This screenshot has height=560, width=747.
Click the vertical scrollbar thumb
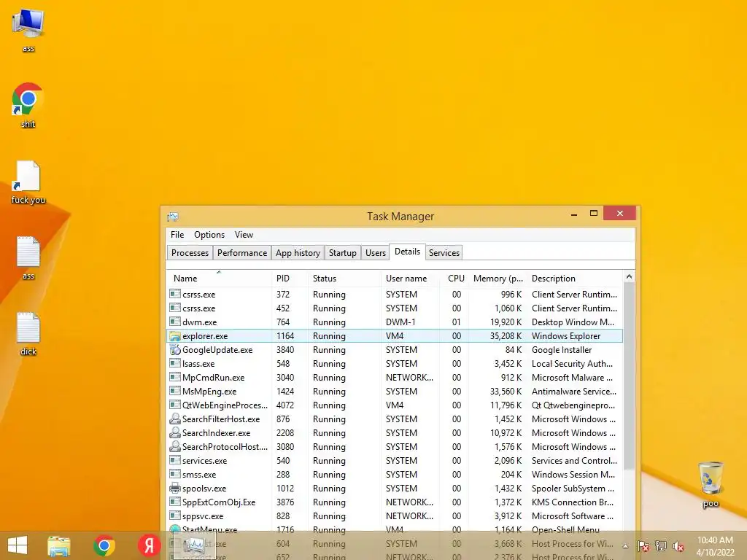click(629, 376)
